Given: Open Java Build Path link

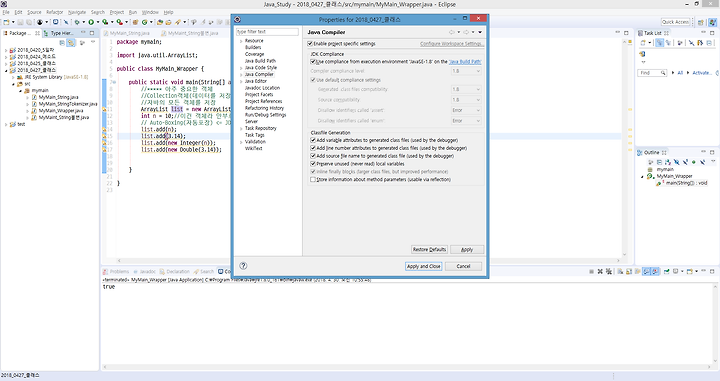Looking at the screenshot, I should tap(465, 62).
